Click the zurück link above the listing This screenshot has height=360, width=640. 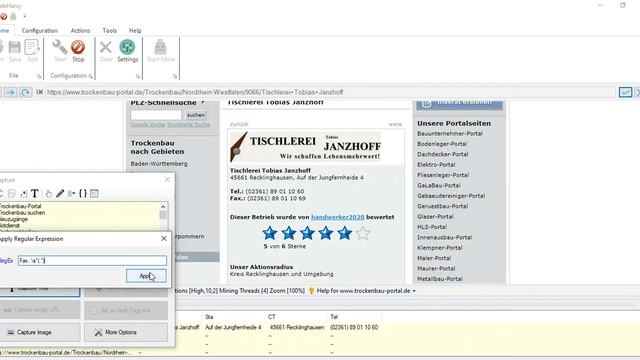point(239,124)
